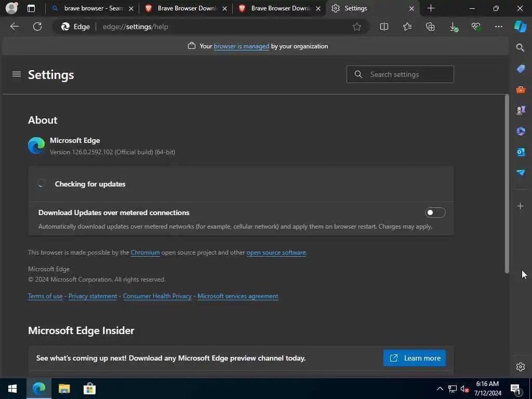
Task: Open split screen view icon
Action: (x=384, y=27)
